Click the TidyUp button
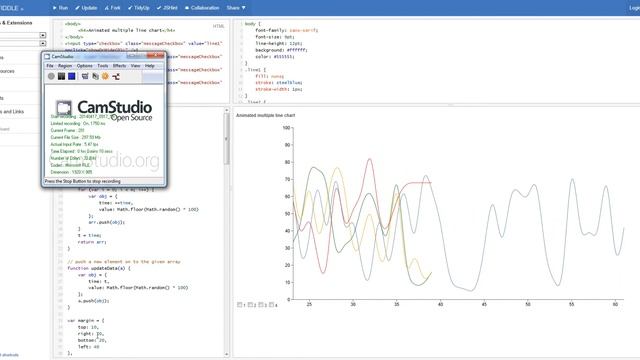 (x=139, y=8)
